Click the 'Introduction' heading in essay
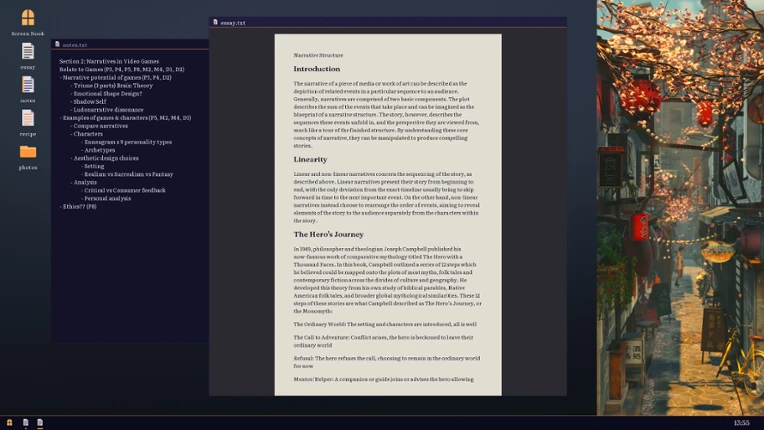764x430 pixels. coord(317,69)
